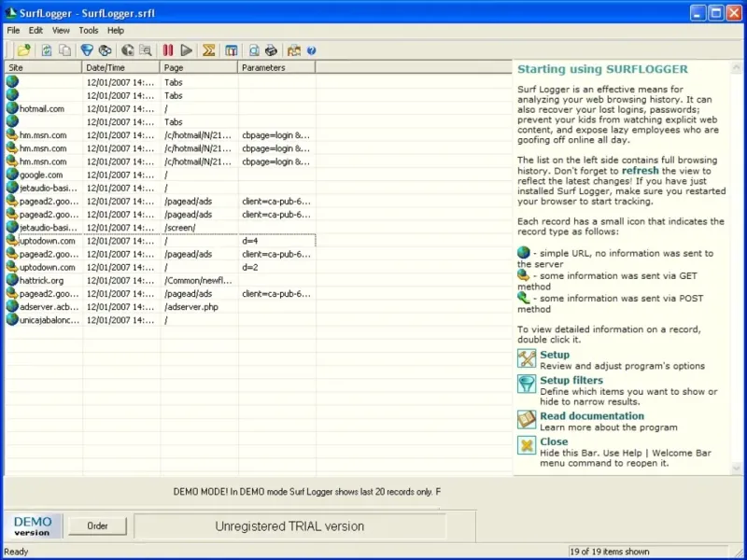Open the Read documentation link
This screenshot has width=747, height=560.
pyautogui.click(x=591, y=416)
